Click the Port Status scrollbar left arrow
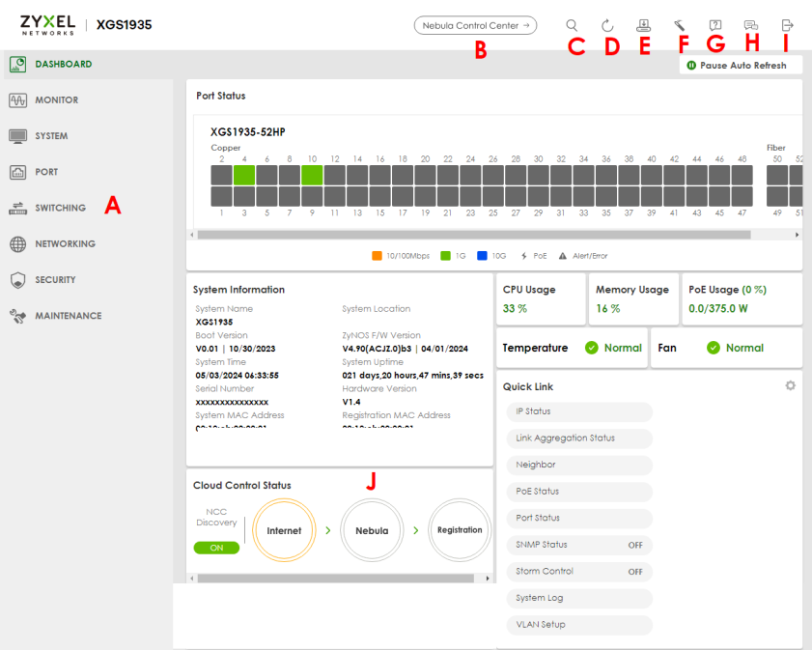This screenshot has height=650, width=812. (192, 235)
